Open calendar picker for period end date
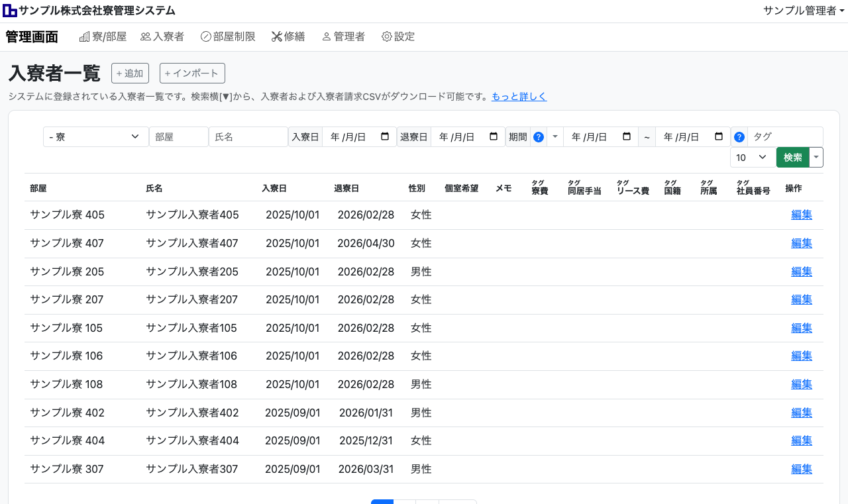848x504 pixels. point(719,137)
